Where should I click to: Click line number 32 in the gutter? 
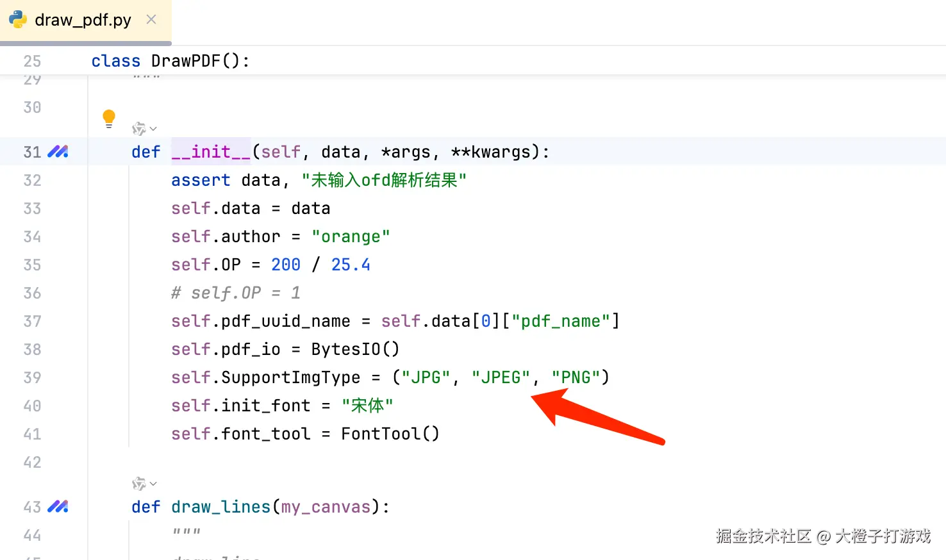pos(32,180)
